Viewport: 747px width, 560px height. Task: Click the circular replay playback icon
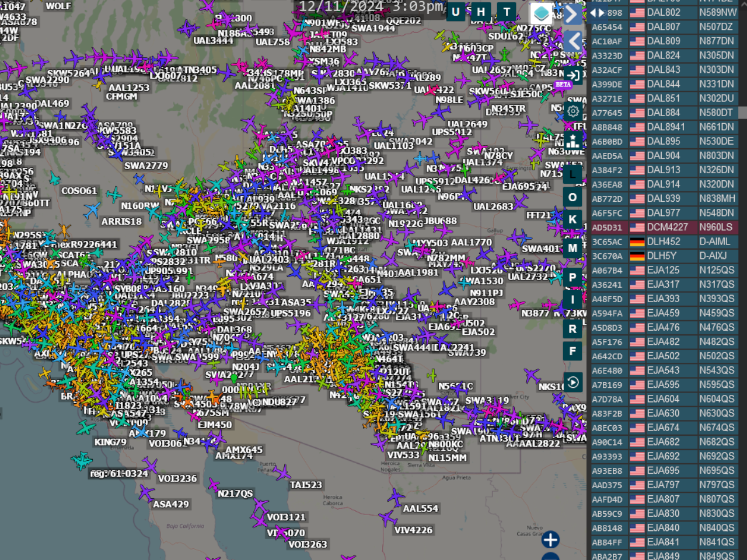coord(573,382)
